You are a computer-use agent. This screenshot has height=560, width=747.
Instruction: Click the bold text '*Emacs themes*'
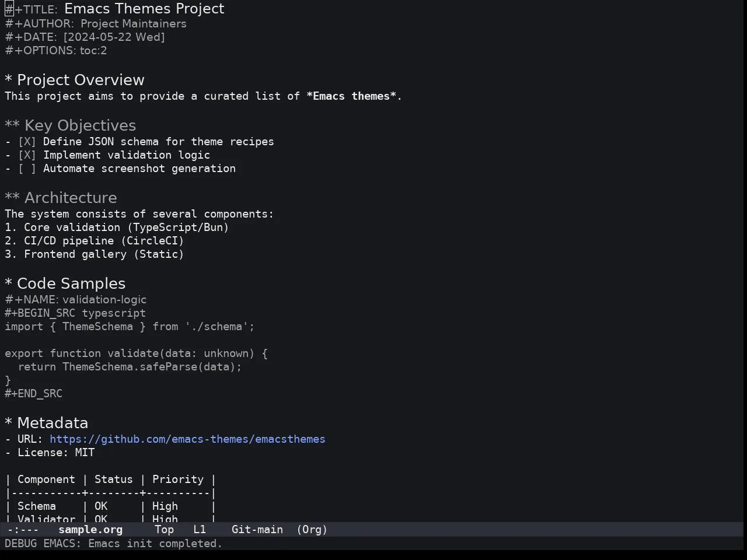click(x=351, y=96)
